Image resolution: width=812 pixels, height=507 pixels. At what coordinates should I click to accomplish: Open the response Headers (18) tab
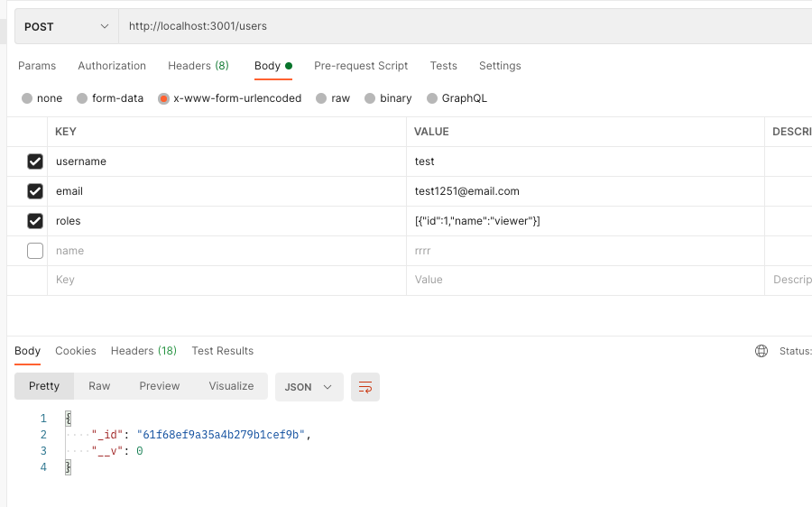(143, 351)
